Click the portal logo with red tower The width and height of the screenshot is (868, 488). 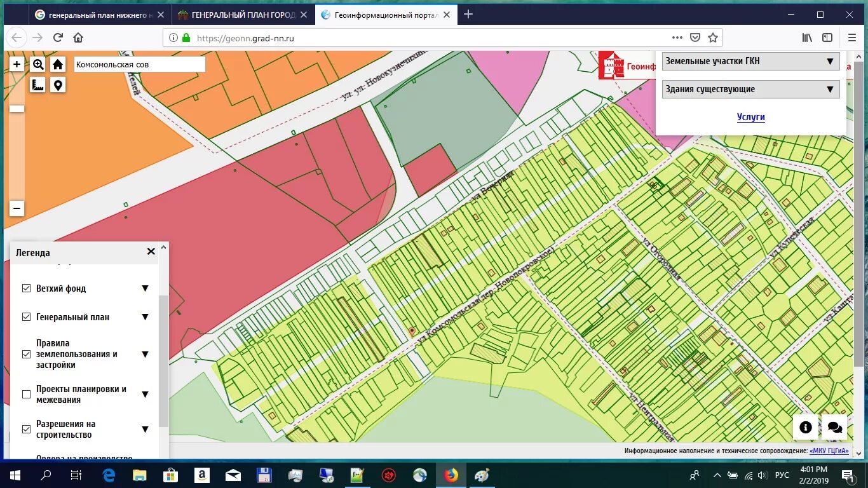(612, 65)
